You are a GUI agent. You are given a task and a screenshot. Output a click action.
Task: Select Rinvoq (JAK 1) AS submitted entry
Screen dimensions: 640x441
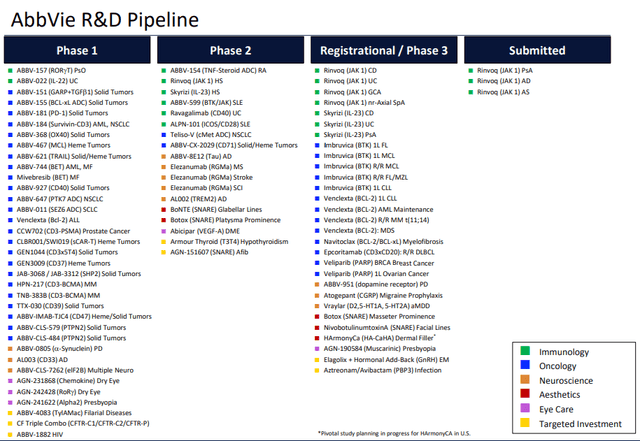coord(503,92)
